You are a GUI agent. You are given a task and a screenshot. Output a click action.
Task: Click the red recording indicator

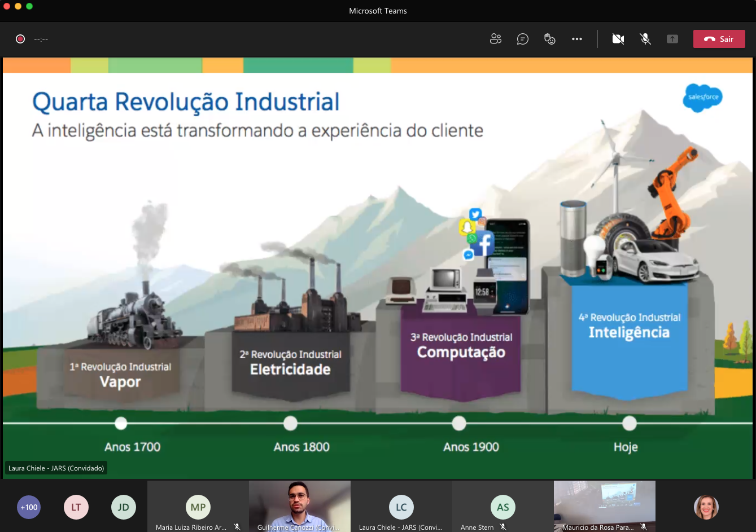tap(20, 39)
